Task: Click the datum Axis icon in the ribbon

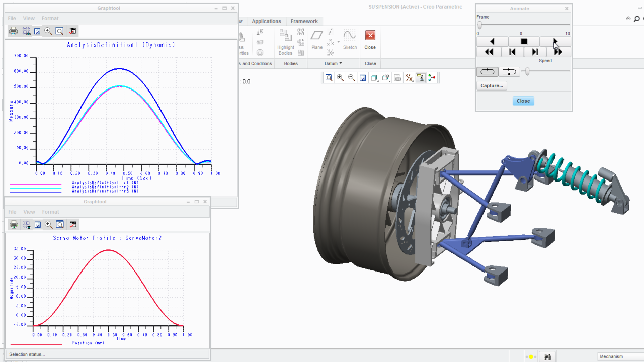Action: (331, 32)
